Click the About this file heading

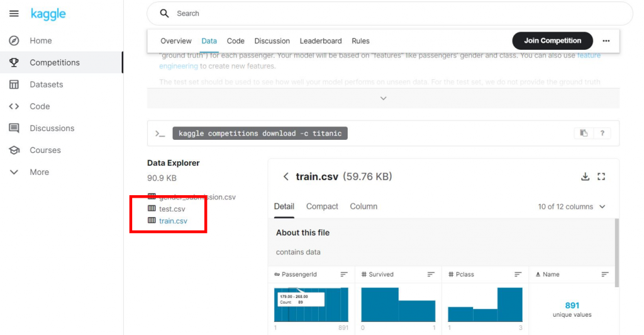click(x=303, y=232)
